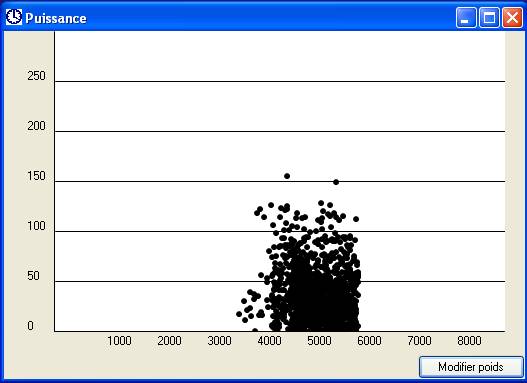Click the Modifier poids button

pyautogui.click(x=471, y=367)
